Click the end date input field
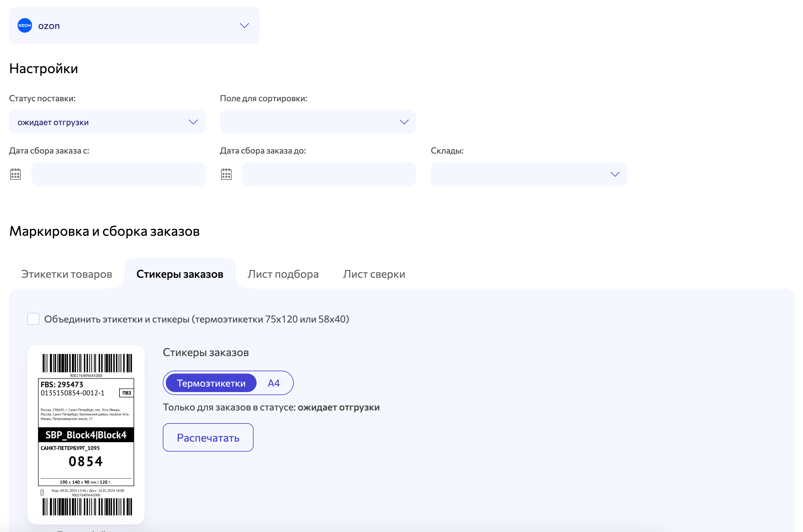 329,174
